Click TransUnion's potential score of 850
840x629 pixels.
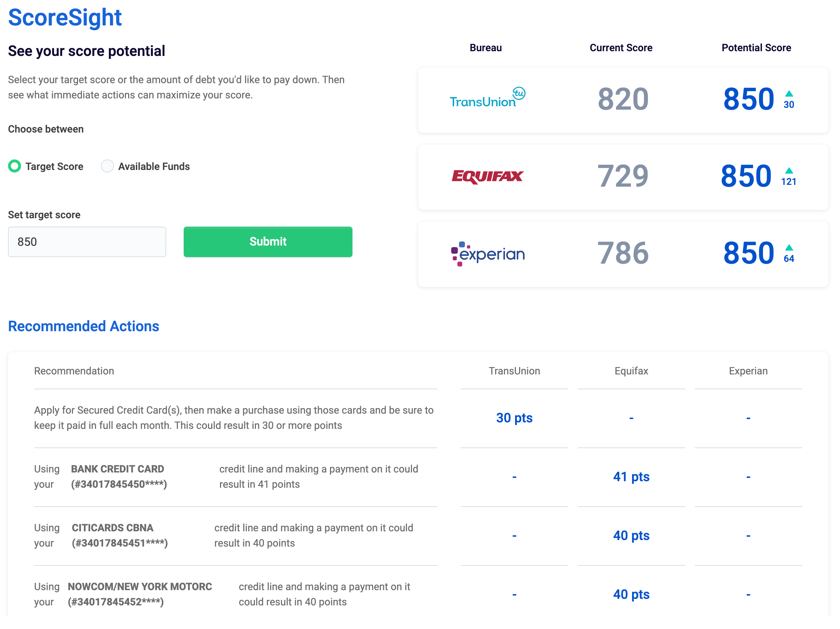pyautogui.click(x=748, y=100)
